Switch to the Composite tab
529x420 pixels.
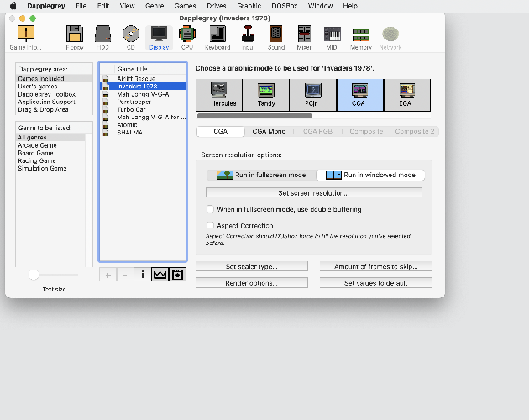pos(366,131)
